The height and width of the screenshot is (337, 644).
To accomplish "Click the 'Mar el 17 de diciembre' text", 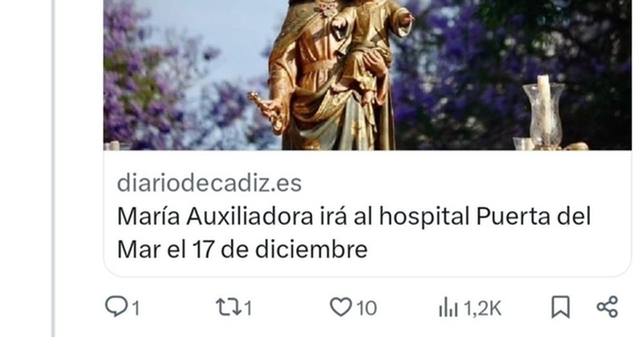I will (242, 249).
